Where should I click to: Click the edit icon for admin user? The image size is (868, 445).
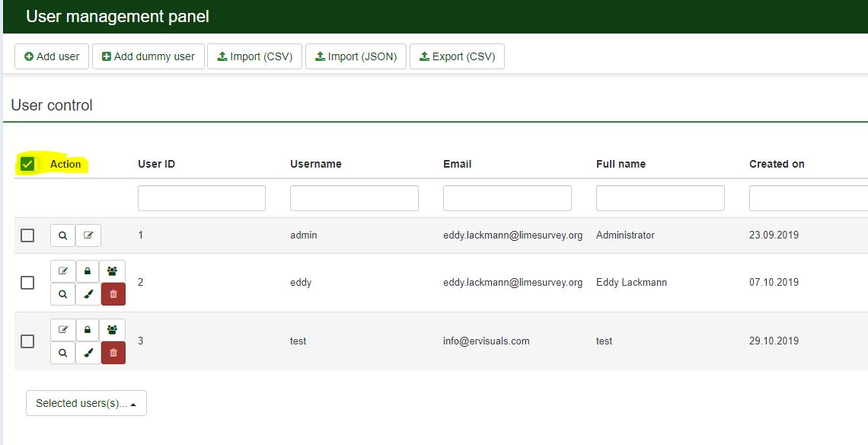tap(88, 235)
